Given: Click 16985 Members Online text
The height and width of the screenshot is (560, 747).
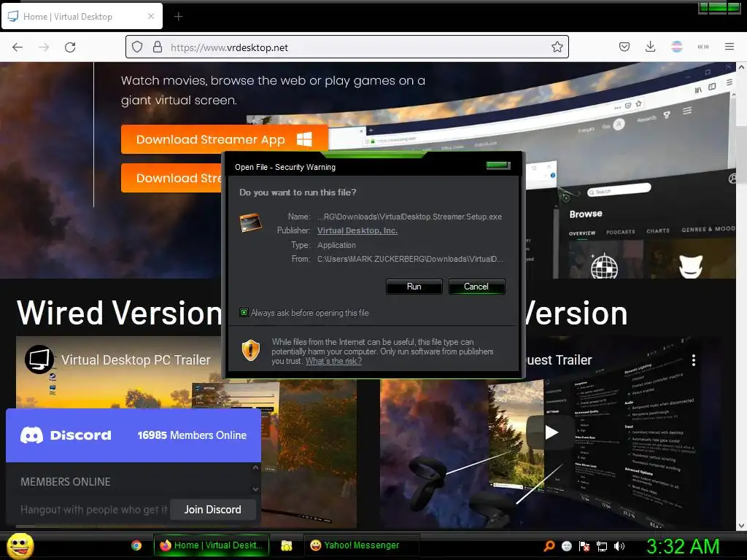Looking at the screenshot, I should 192,435.
